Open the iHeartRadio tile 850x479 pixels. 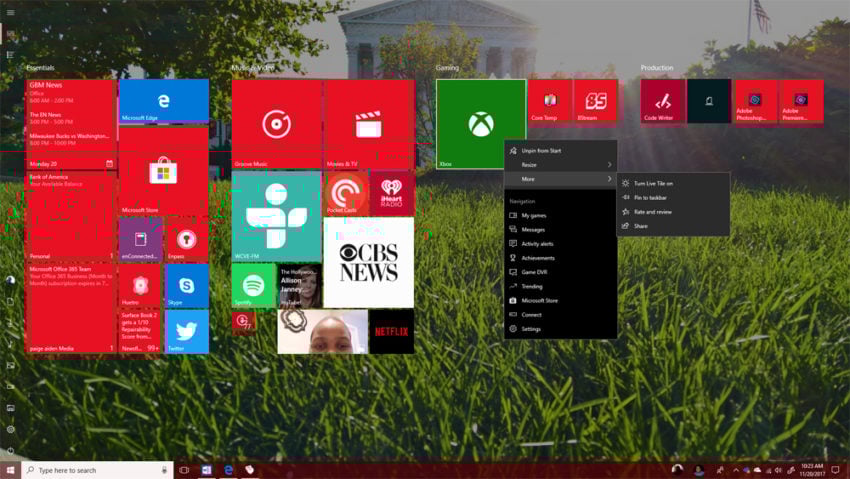click(x=392, y=193)
